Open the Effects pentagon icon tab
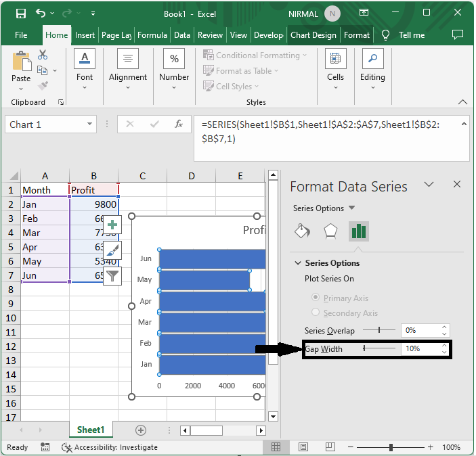This screenshot has height=456, width=476. tap(330, 231)
